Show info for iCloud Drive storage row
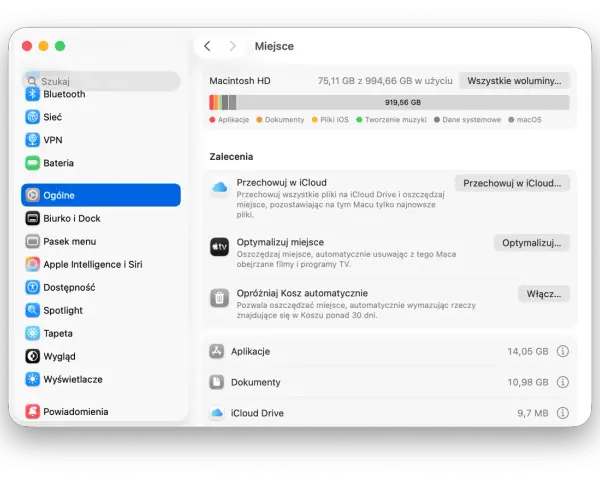The height and width of the screenshot is (480, 600). [562, 413]
